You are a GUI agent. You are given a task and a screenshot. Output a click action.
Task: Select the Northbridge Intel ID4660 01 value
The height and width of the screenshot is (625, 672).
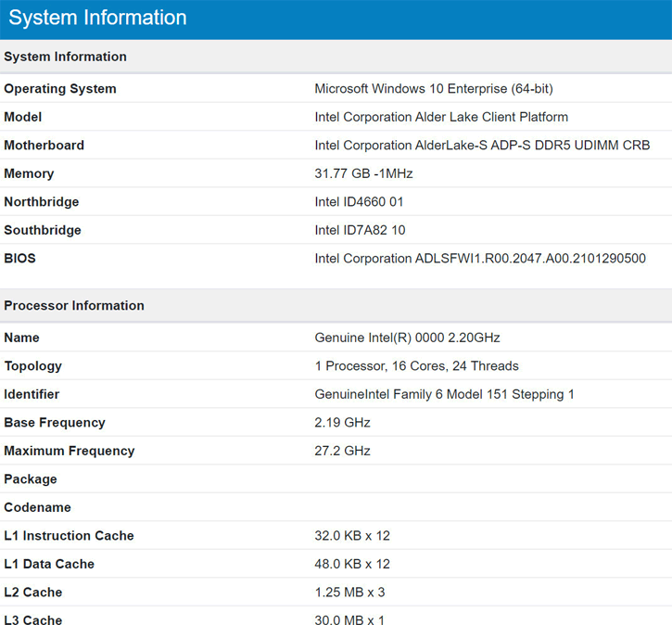click(x=359, y=202)
